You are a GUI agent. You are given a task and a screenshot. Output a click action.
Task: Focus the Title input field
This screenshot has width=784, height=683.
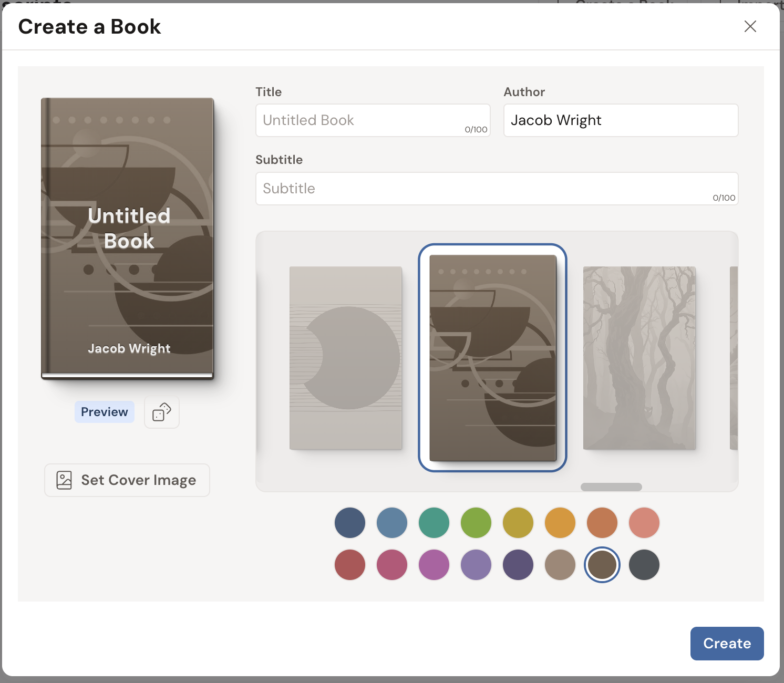pyautogui.click(x=373, y=120)
